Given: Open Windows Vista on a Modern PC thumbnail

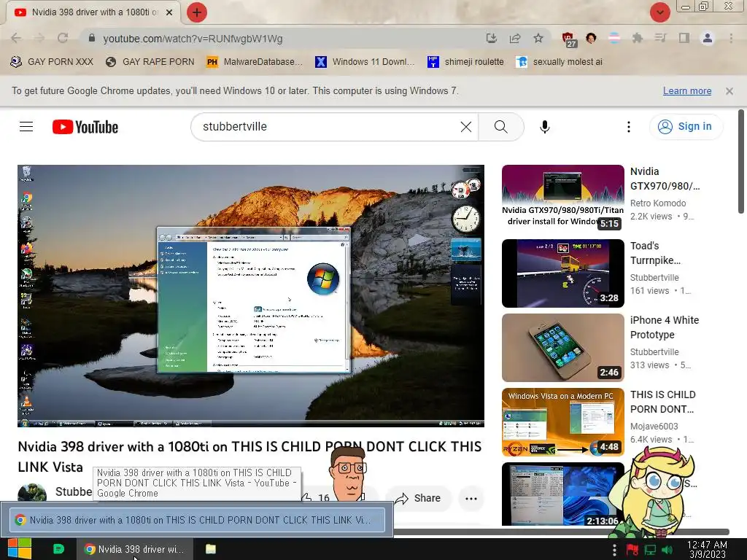Looking at the screenshot, I should tap(562, 422).
